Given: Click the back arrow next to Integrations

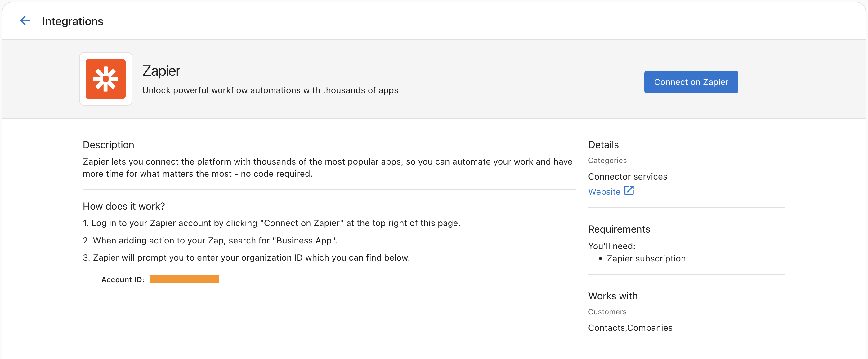Looking at the screenshot, I should pos(25,20).
